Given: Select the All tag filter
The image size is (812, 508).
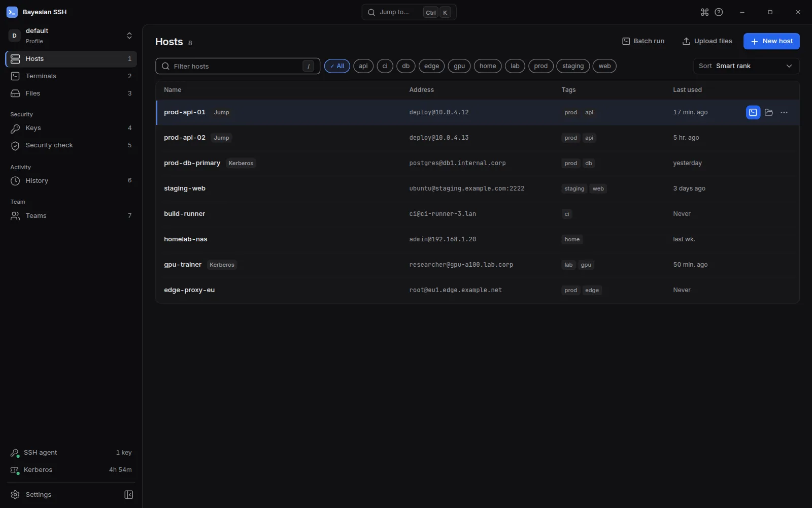Looking at the screenshot, I should pyautogui.click(x=337, y=66).
